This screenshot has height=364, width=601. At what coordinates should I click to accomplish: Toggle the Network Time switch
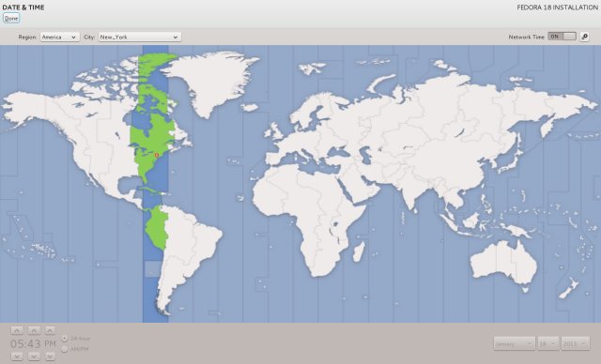[562, 37]
